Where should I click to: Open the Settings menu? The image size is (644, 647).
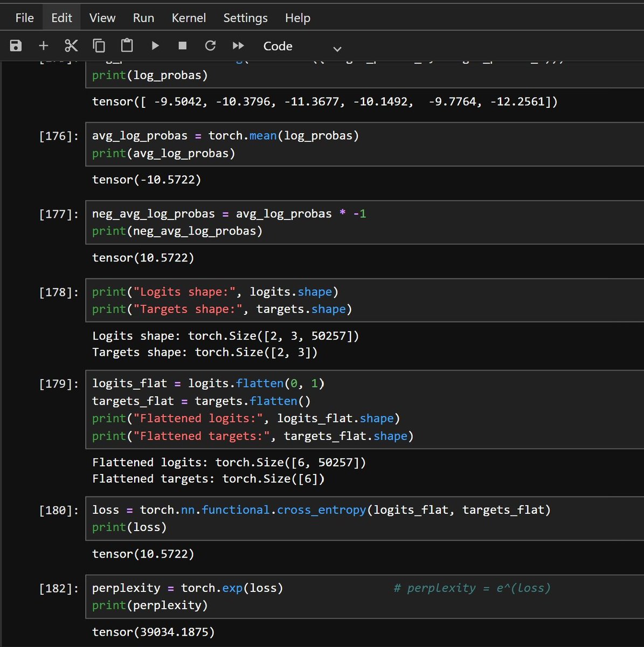[x=245, y=18]
